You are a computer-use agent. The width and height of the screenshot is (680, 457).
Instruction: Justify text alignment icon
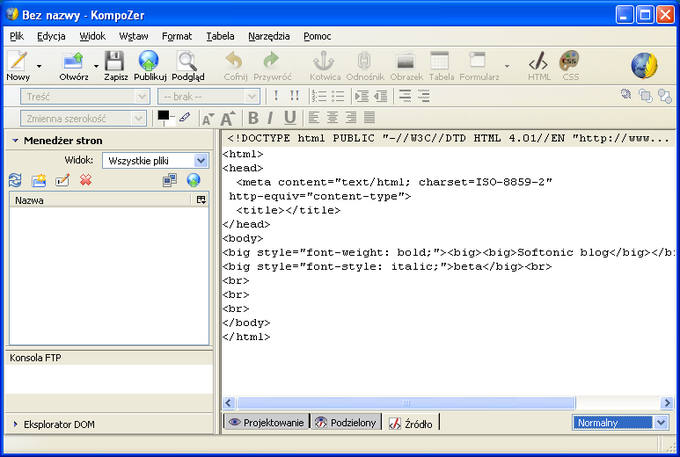369,118
